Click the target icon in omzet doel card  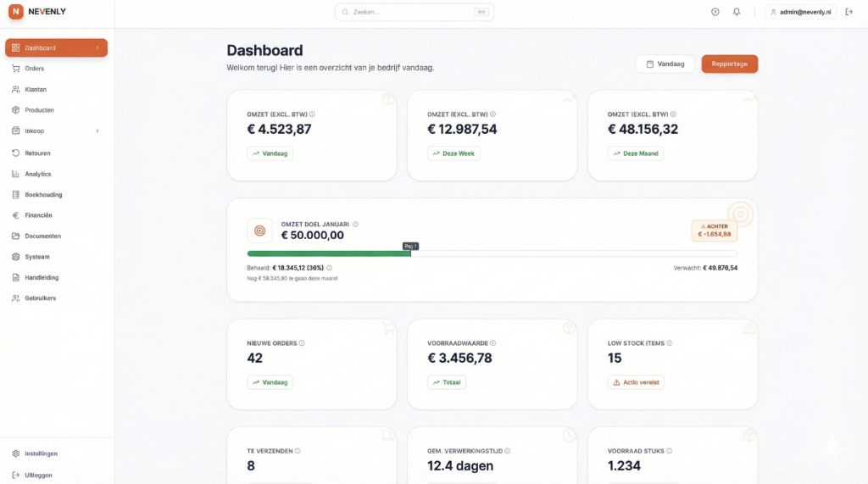click(259, 231)
